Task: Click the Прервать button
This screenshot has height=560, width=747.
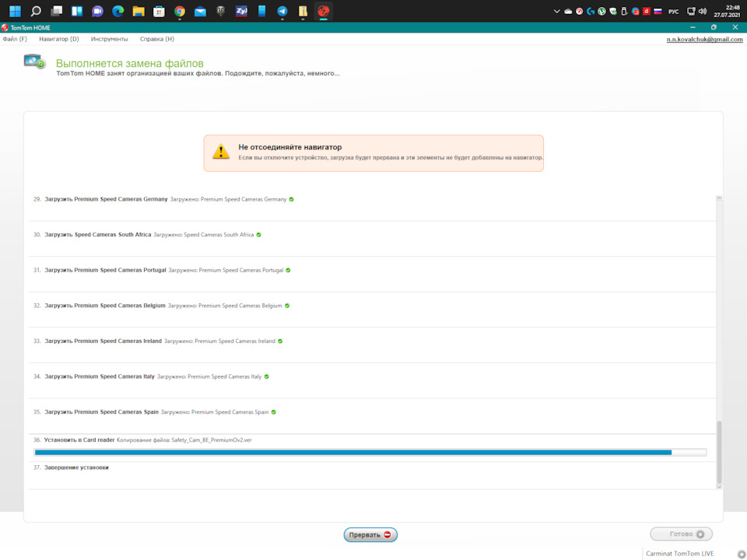Action: [370, 535]
